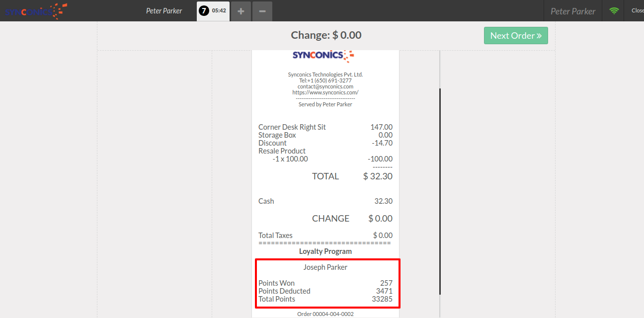644x318 pixels.
Task: Click the https://www.synconics.com/ address on receipt
Action: 325,92
